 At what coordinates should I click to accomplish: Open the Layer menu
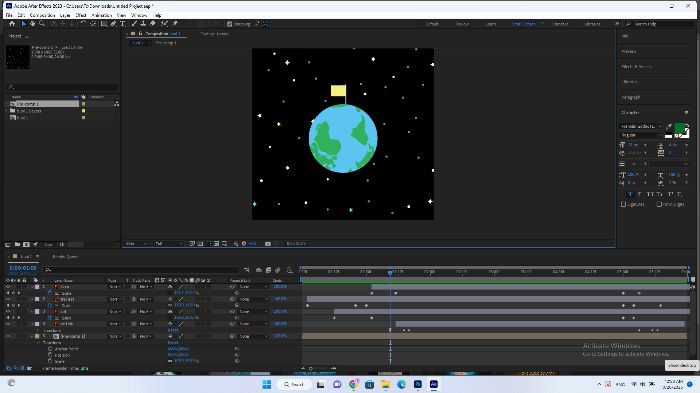(x=65, y=15)
